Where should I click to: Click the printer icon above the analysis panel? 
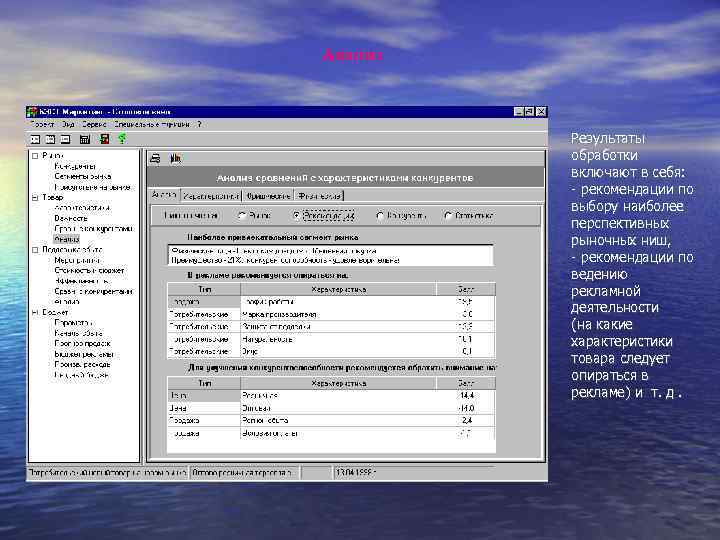pos(156,158)
